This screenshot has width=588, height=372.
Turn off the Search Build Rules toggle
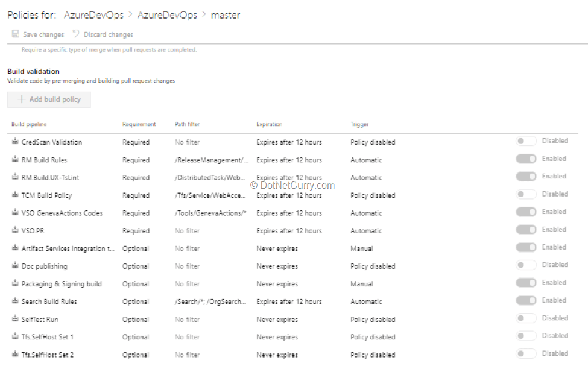526,300
